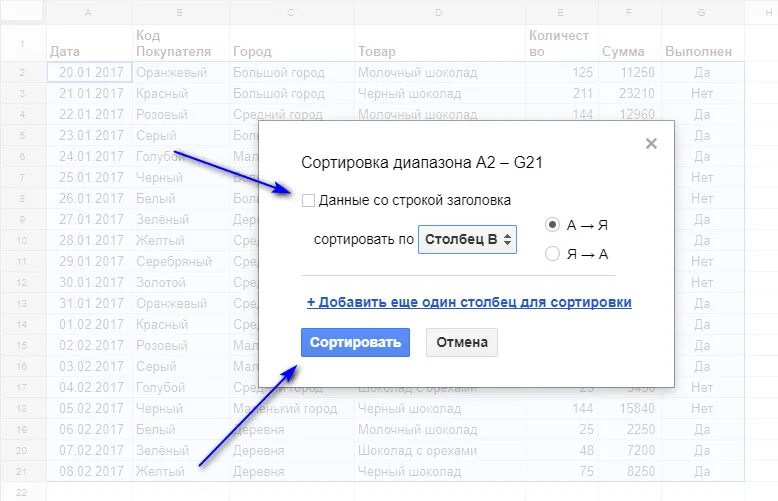
Task: Click the date cell '08.02.2017'
Action: 89,471
